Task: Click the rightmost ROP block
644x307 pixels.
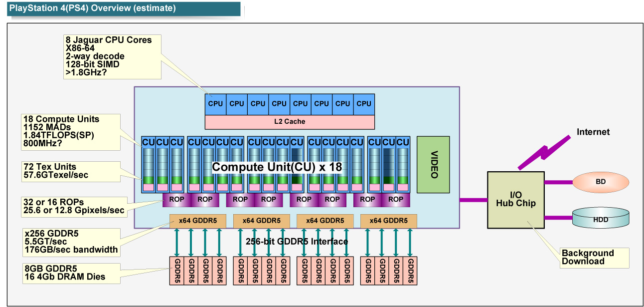Action: [x=395, y=200]
